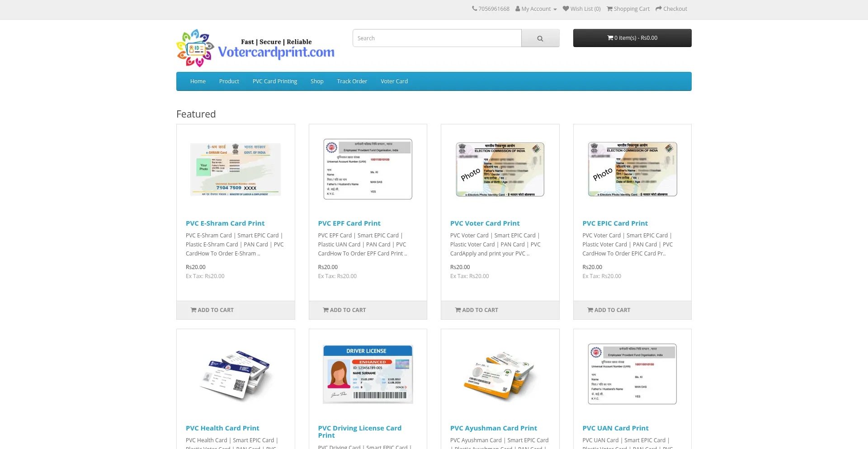The width and height of the screenshot is (868, 449).
Task: Click the Shopping Cart icon in top bar
Action: 609,9
